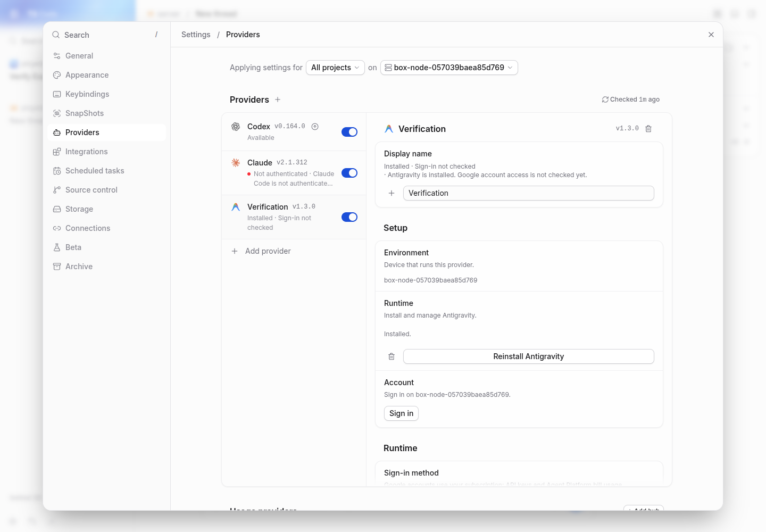This screenshot has width=766, height=532.
Task: Select the Codex provider row
Action: point(294,132)
